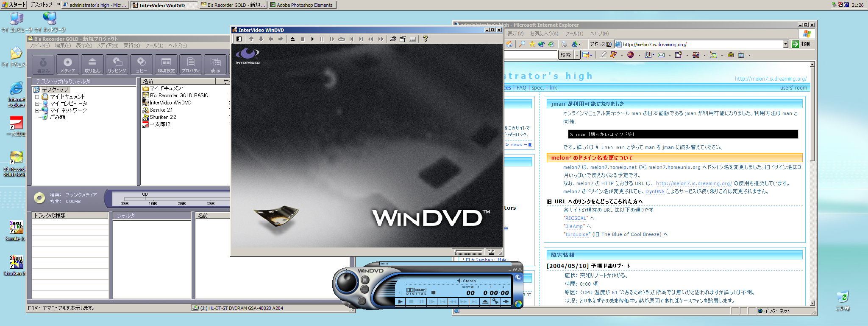868x326 pixels.
Task: Open the dropdown arrow beside 検索 button
Action: point(577,55)
